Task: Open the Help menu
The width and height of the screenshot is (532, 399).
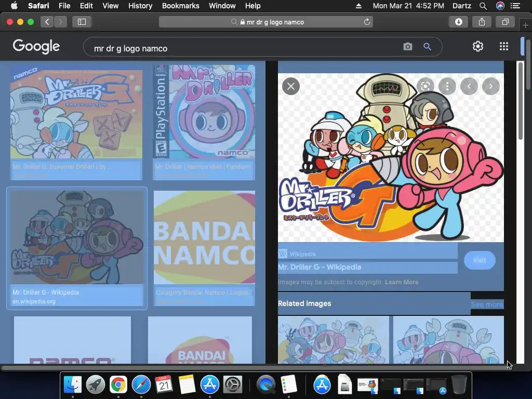Action: pos(253,6)
